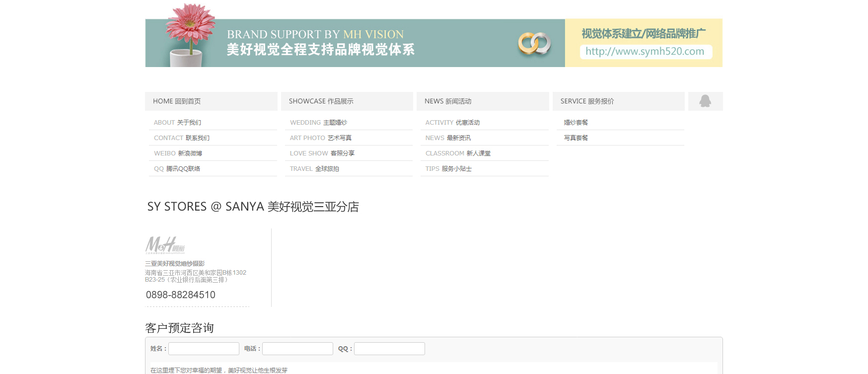868x374 pixels.
Task: Click the 三亚美好视觉婚纱摄影 studio name
Action: (175, 264)
